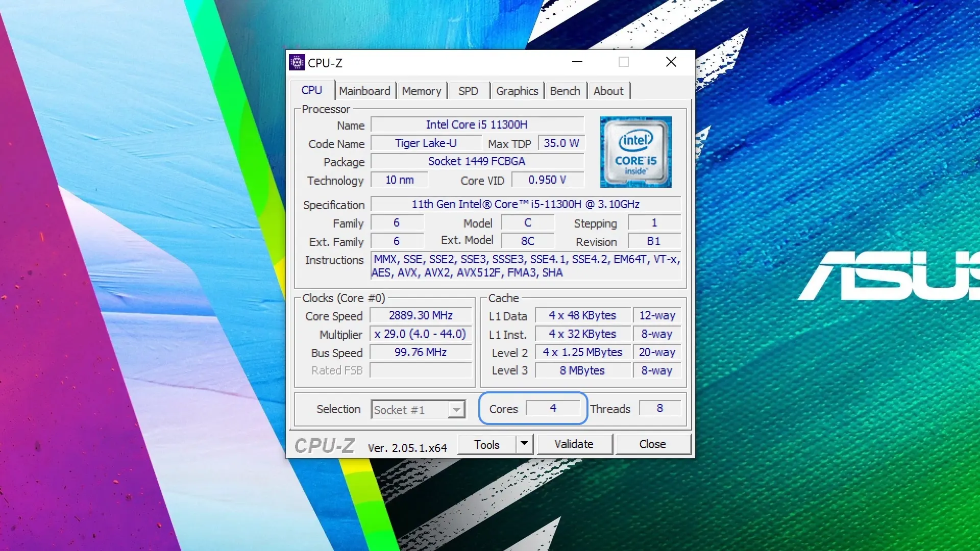Show the About tab
This screenshot has width=980, height=551.
[608, 91]
